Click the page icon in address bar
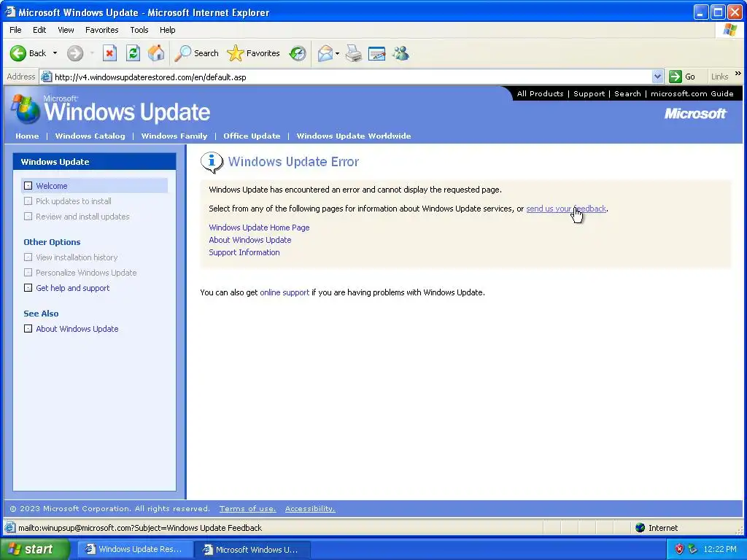The height and width of the screenshot is (560, 747). click(x=46, y=77)
